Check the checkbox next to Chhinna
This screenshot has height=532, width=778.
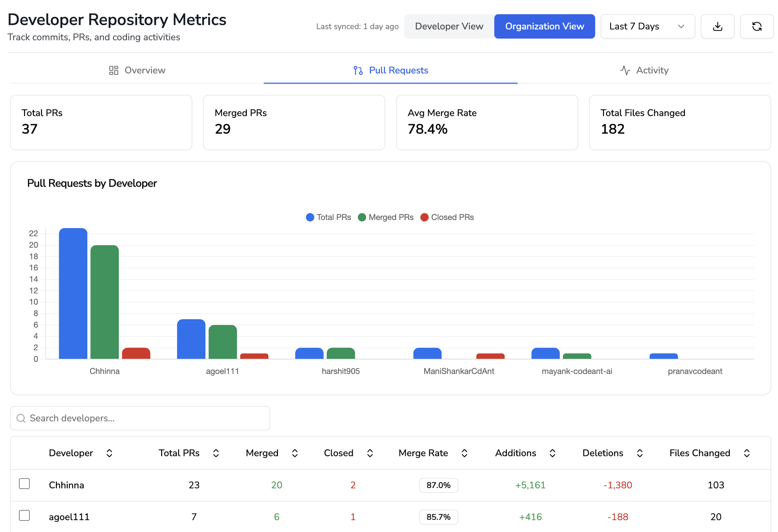tap(24, 484)
